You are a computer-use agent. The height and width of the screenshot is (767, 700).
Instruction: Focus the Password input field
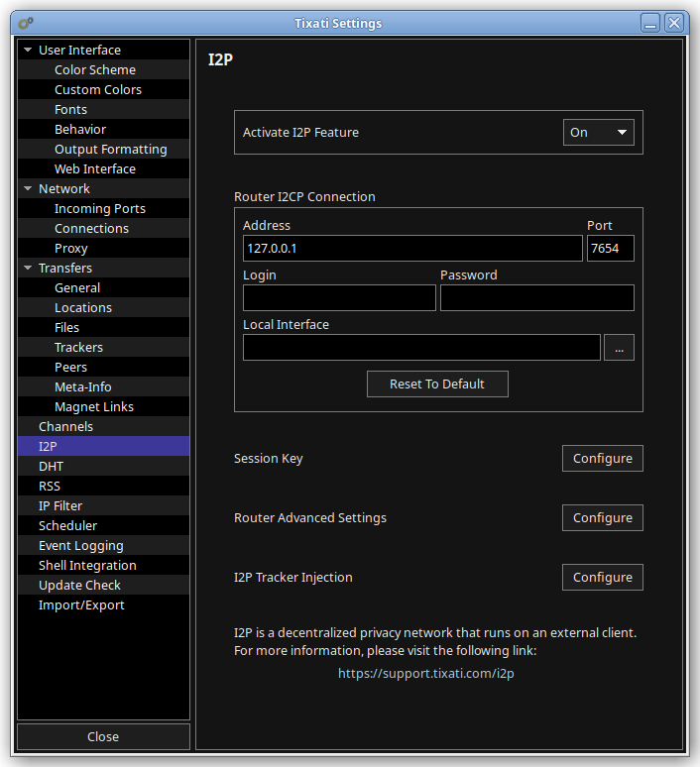[537, 298]
